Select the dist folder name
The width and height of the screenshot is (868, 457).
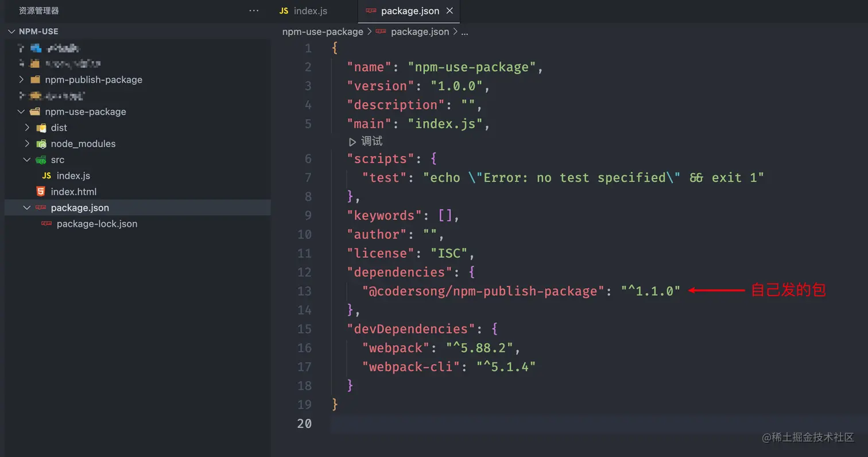[x=59, y=127]
